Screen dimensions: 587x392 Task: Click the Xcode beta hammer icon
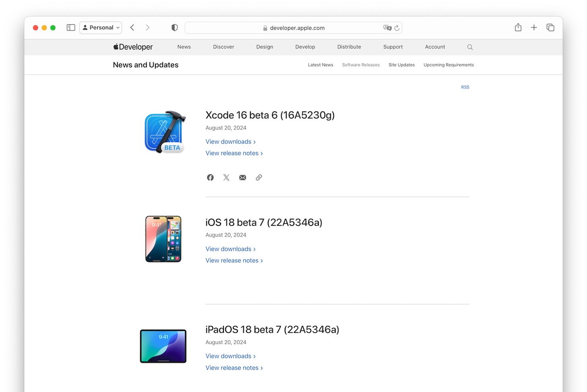(165, 132)
